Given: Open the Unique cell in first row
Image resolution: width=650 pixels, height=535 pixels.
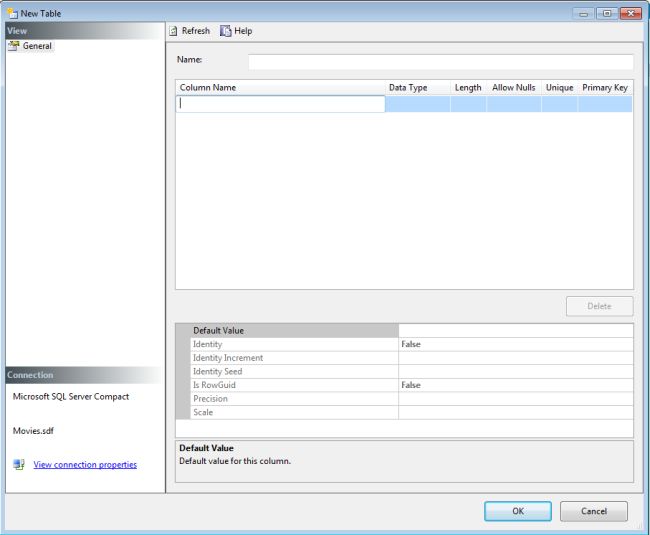Looking at the screenshot, I should pyautogui.click(x=560, y=104).
